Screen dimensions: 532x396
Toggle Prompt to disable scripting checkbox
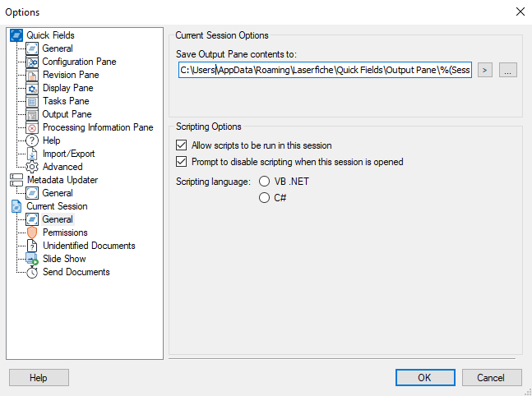(181, 161)
